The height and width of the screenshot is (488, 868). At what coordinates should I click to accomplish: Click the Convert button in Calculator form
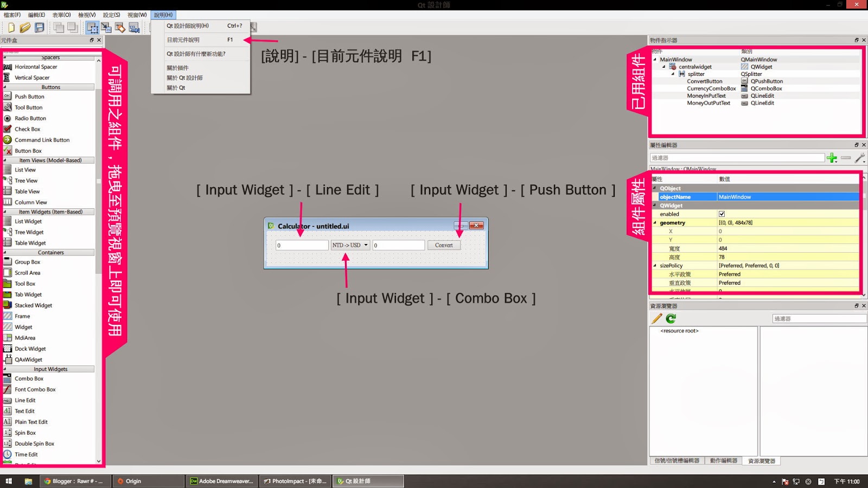pyautogui.click(x=444, y=245)
